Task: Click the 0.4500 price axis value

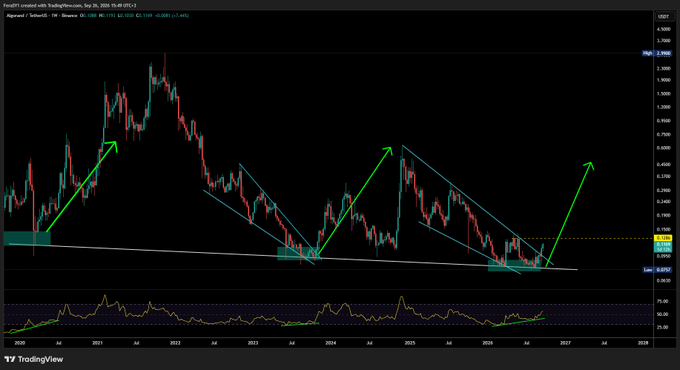Action: (664, 164)
